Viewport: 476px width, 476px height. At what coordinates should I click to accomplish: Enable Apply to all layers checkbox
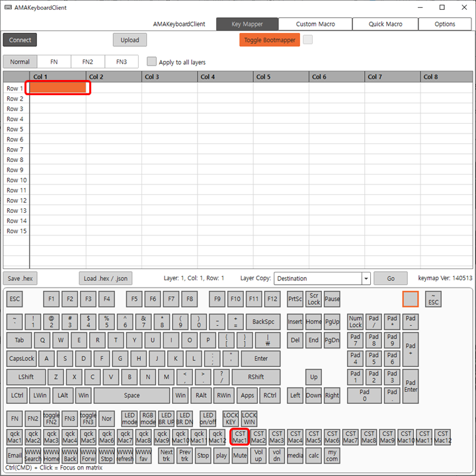(x=151, y=61)
